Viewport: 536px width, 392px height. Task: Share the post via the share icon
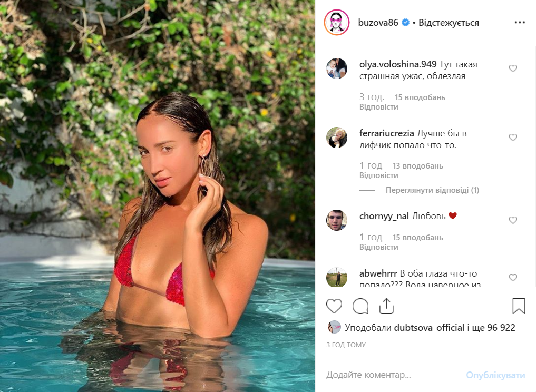click(x=386, y=306)
